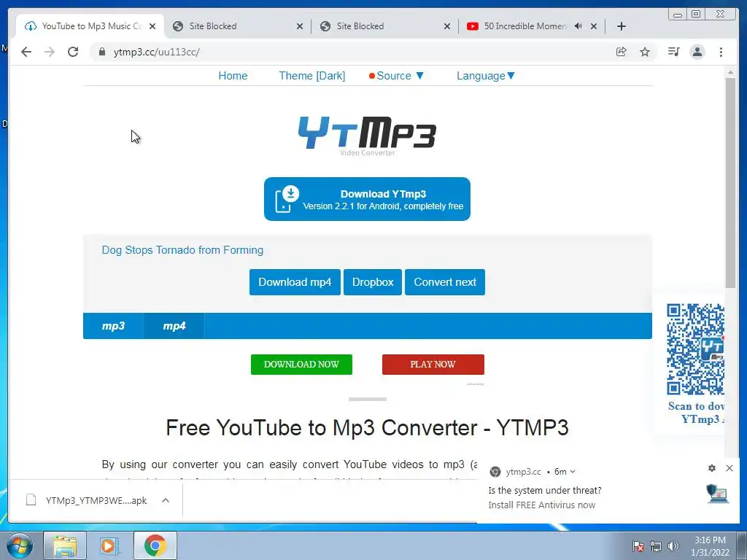747x560 pixels.
Task: Click the page vertical scrollbar thumb
Action: (x=730, y=183)
